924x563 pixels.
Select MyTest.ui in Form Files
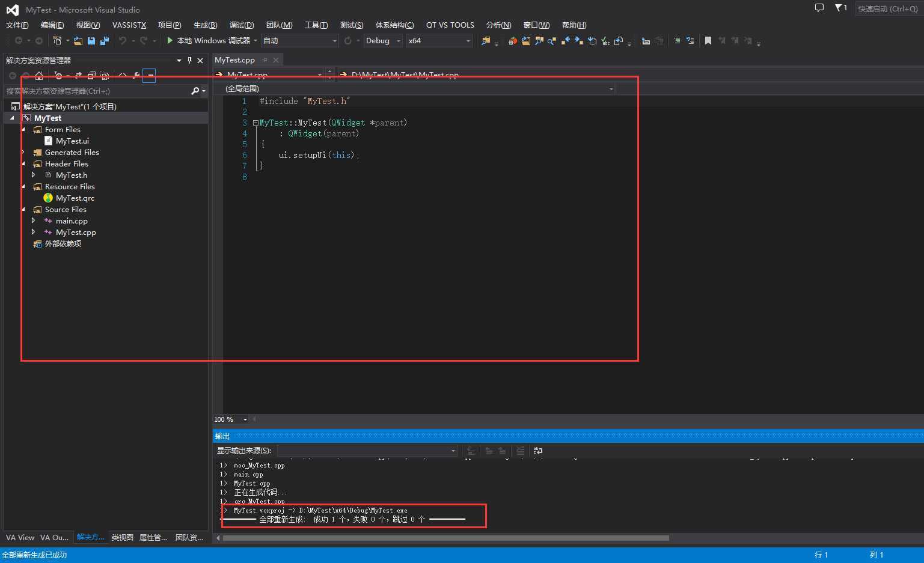[x=72, y=141]
